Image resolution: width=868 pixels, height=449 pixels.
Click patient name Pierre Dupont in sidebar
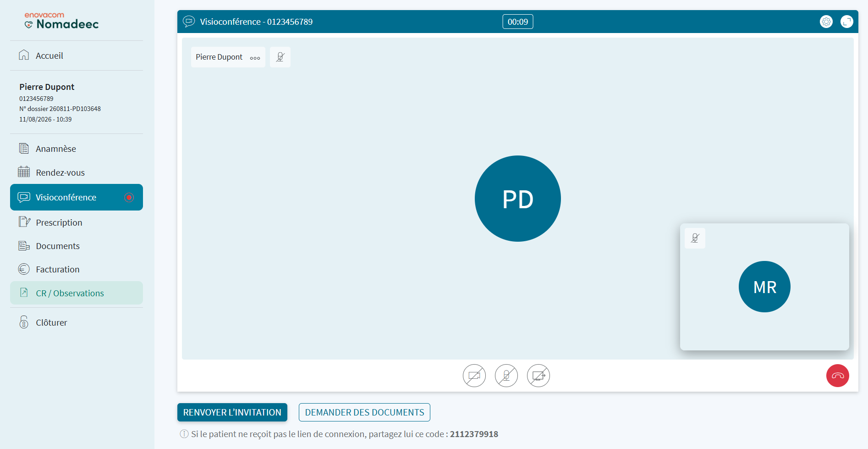[47, 87]
